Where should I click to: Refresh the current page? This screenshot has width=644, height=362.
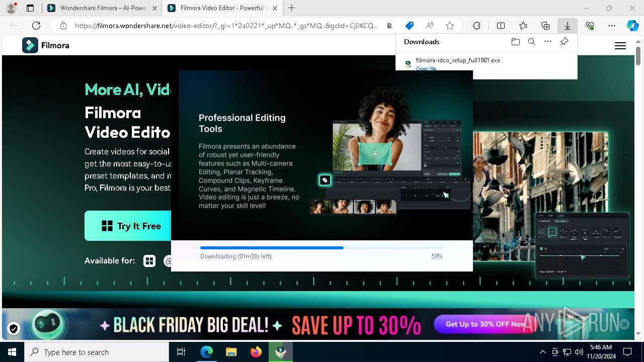pos(36,26)
